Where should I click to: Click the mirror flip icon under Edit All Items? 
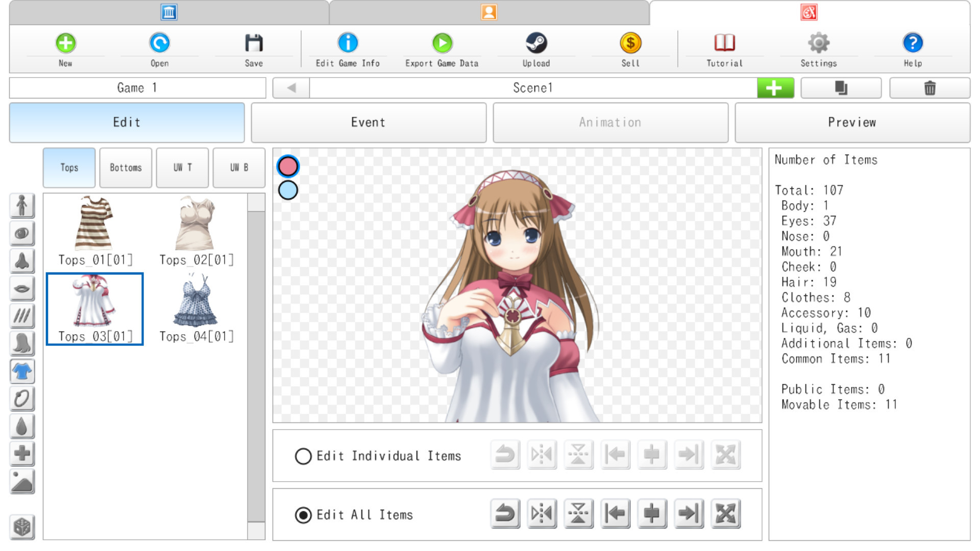click(x=542, y=514)
